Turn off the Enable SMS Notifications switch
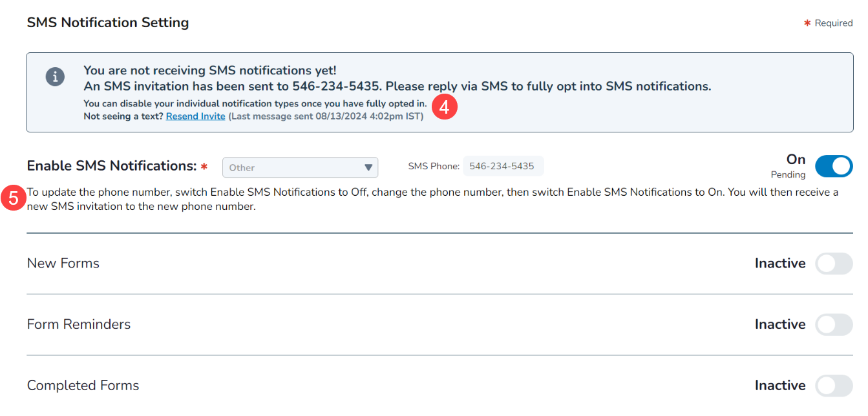The image size is (868, 416). click(834, 166)
